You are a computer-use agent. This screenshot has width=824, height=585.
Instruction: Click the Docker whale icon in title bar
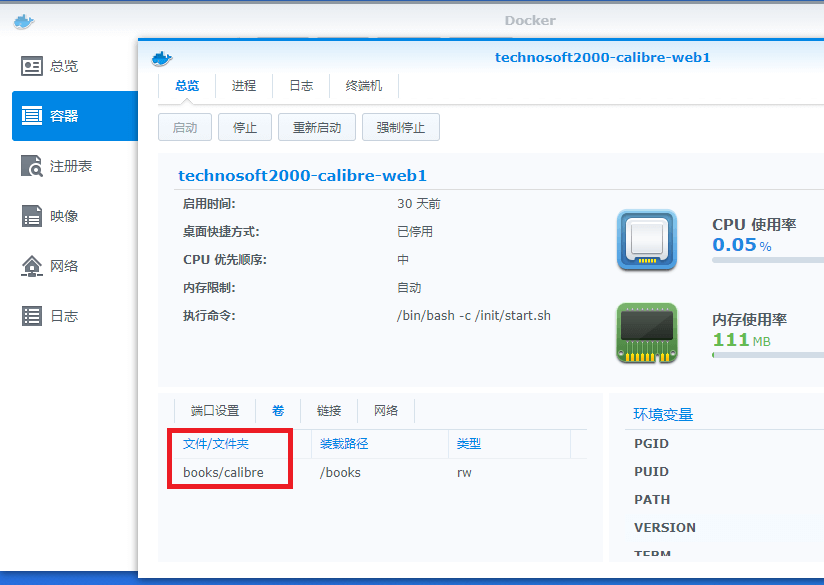tap(24, 22)
